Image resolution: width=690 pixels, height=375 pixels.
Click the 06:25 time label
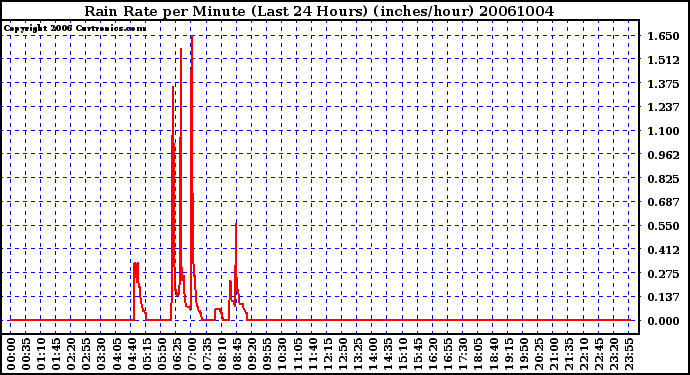coord(176,354)
